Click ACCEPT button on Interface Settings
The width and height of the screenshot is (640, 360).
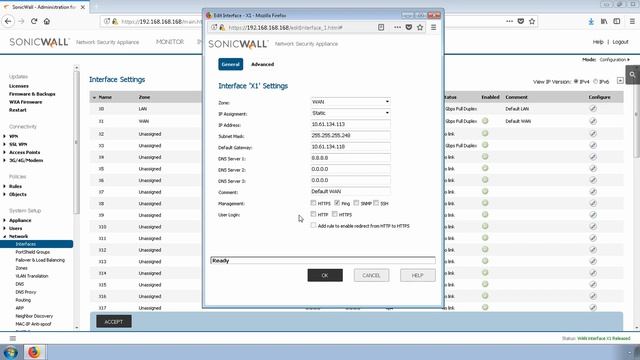pos(114,322)
